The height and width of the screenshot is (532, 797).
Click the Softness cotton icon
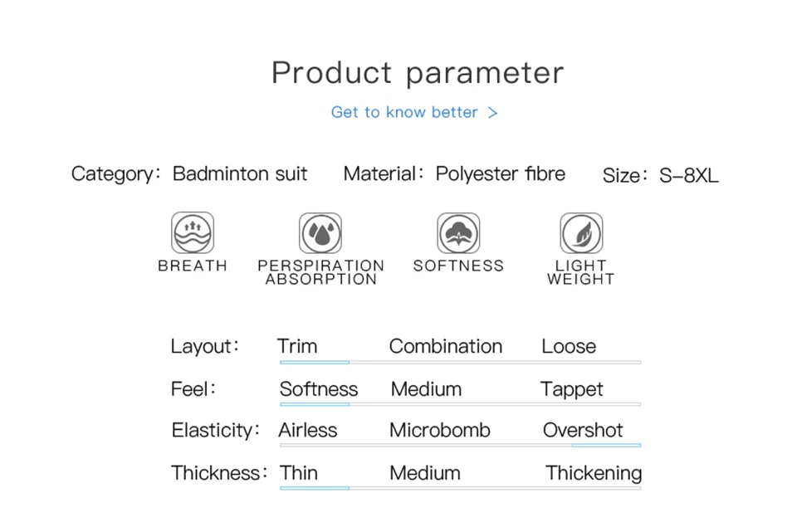(x=458, y=233)
